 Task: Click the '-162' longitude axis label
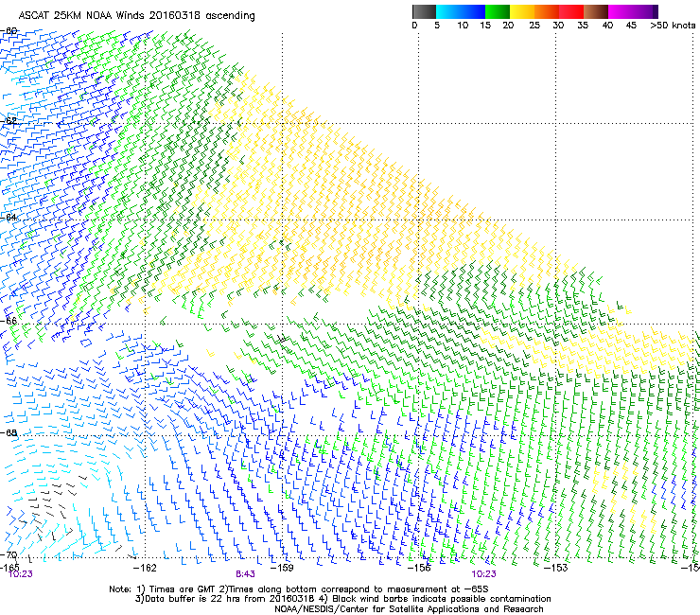click(x=145, y=568)
